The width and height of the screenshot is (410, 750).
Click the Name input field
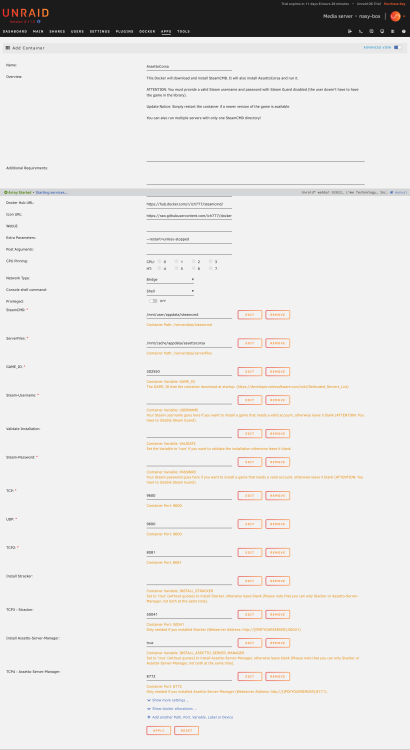pos(189,66)
